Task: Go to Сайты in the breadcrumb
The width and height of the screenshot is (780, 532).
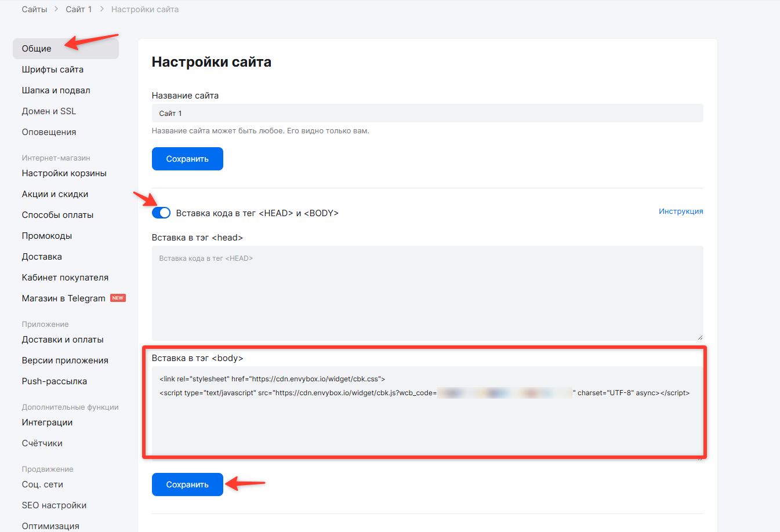Action: point(34,9)
